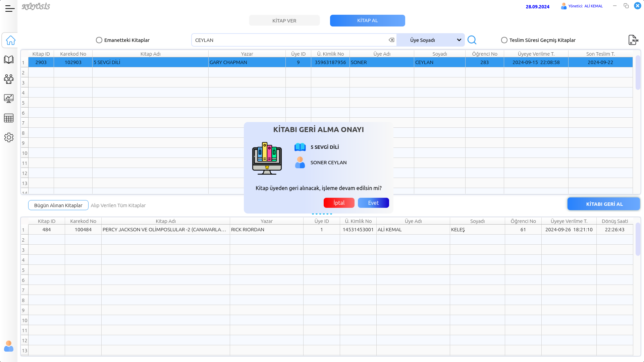
Task: Switch to the KİTAP AL tab
Action: pos(367,21)
